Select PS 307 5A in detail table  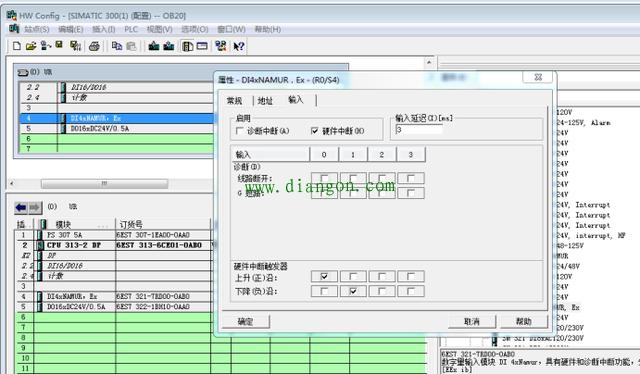pyautogui.click(x=64, y=235)
